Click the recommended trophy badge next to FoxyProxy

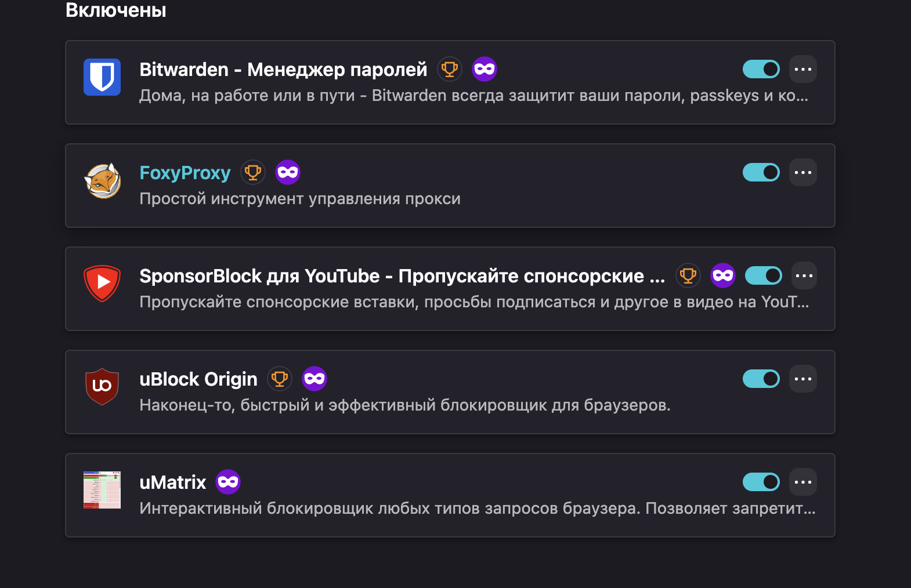point(253,172)
